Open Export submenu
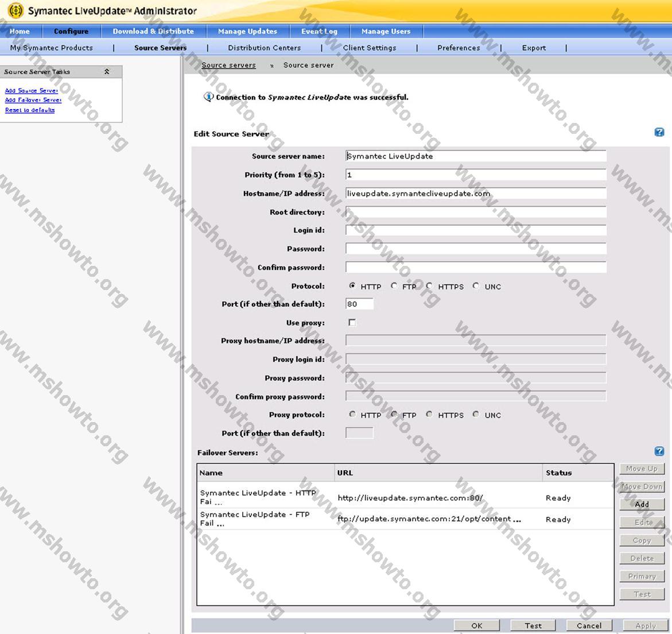This screenshot has width=672, height=634. click(534, 48)
